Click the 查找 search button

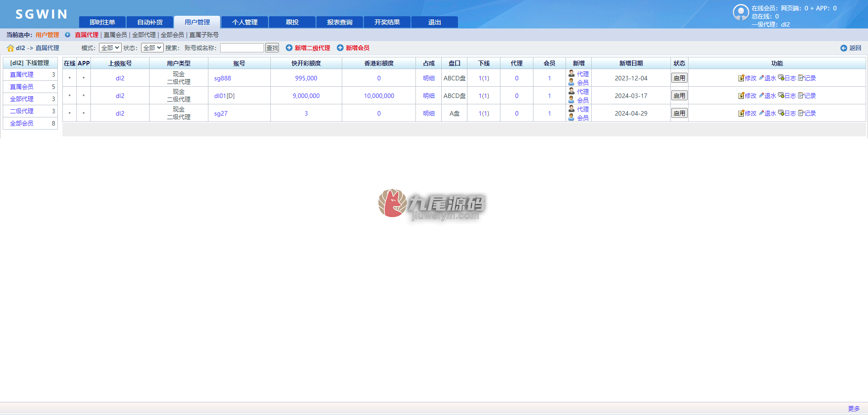[x=272, y=48]
